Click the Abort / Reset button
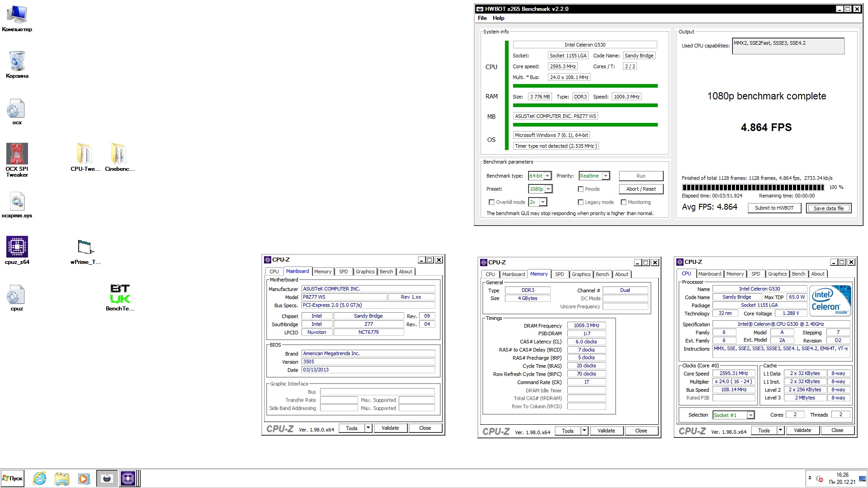The image size is (868, 488). point(641,189)
